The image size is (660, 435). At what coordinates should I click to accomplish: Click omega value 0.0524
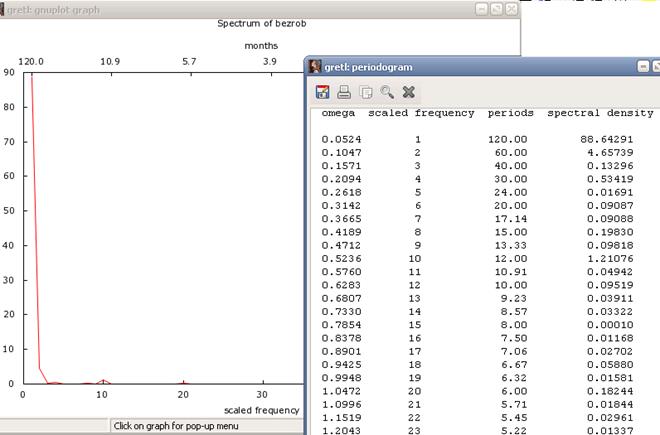[341, 139]
